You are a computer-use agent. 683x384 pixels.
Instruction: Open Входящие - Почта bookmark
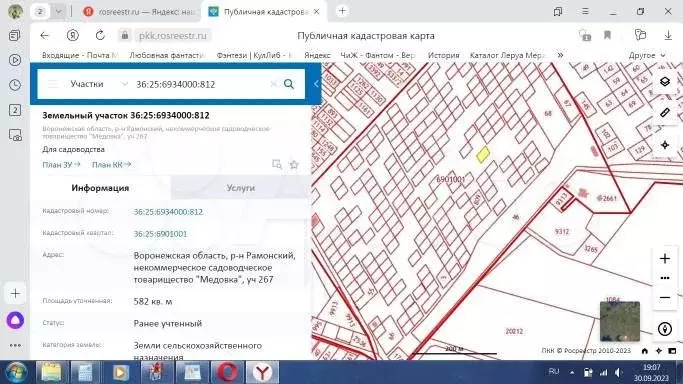coord(80,55)
